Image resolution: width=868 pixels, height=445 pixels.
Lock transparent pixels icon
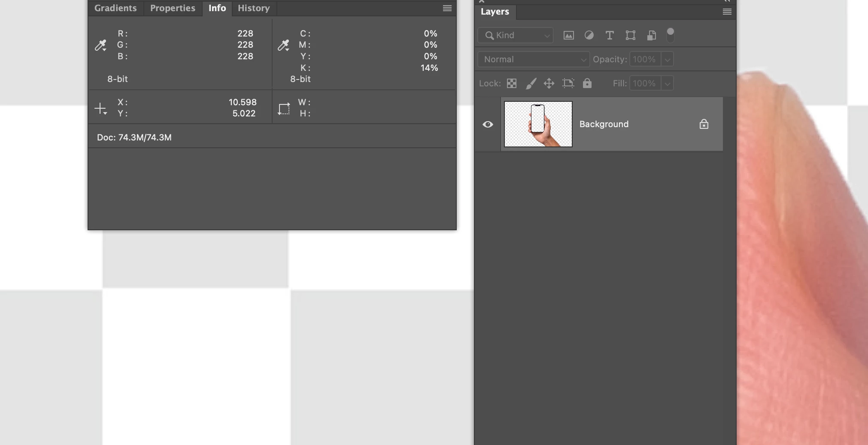click(511, 83)
